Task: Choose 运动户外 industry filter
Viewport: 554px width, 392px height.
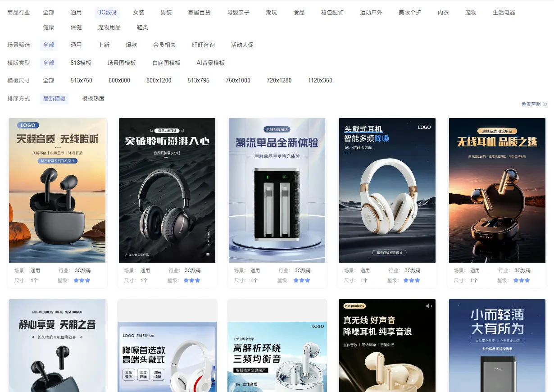Action: pyautogui.click(x=371, y=13)
